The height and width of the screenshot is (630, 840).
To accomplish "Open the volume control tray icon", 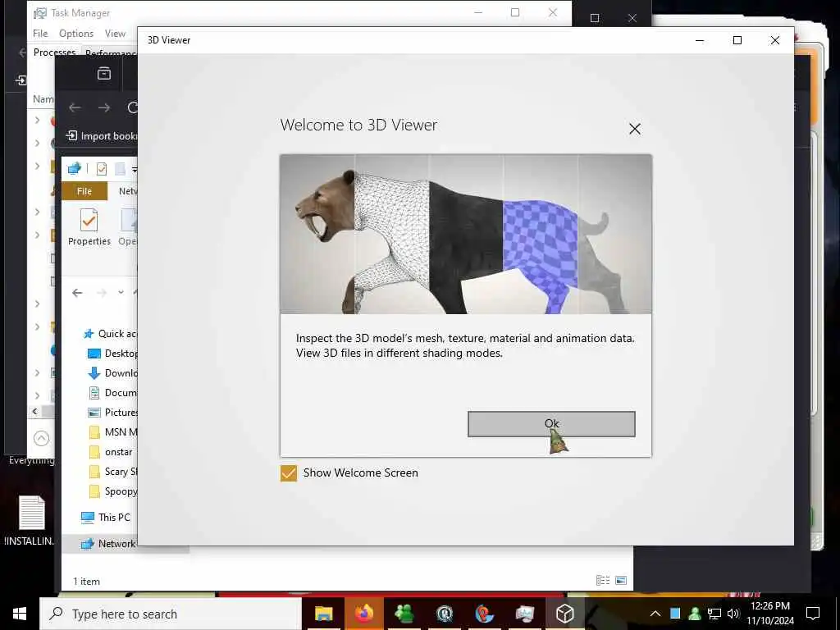I will point(733,614).
